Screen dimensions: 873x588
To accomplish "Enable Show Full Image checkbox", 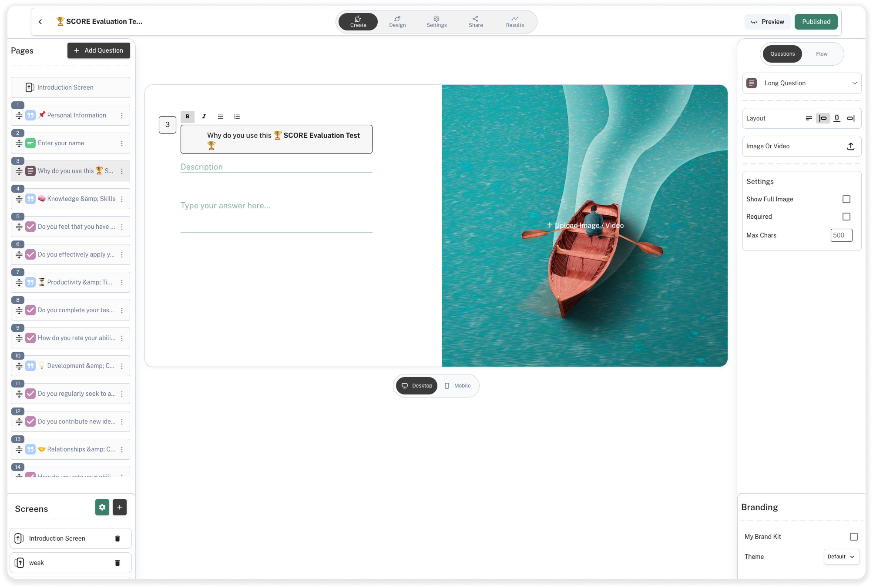I will tap(846, 199).
